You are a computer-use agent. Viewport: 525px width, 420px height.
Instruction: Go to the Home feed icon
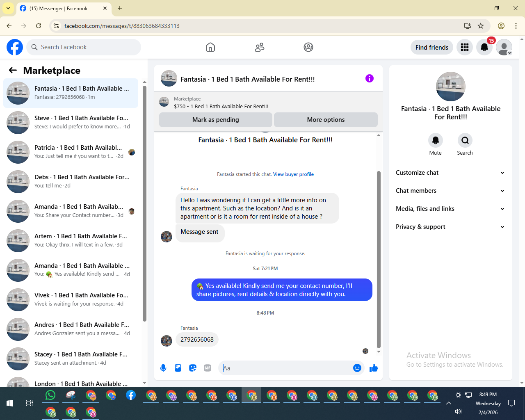point(210,47)
